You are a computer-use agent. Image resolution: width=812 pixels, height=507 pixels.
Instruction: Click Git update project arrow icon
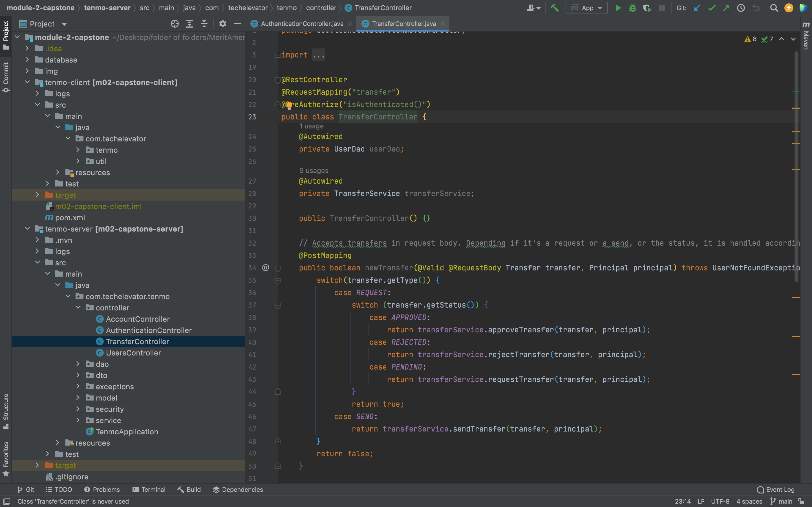pos(697,8)
